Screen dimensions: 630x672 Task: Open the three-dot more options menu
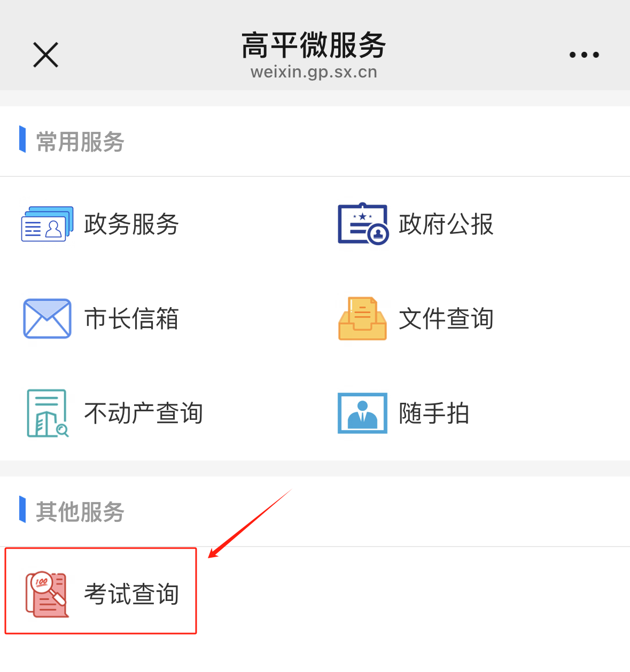tap(584, 54)
